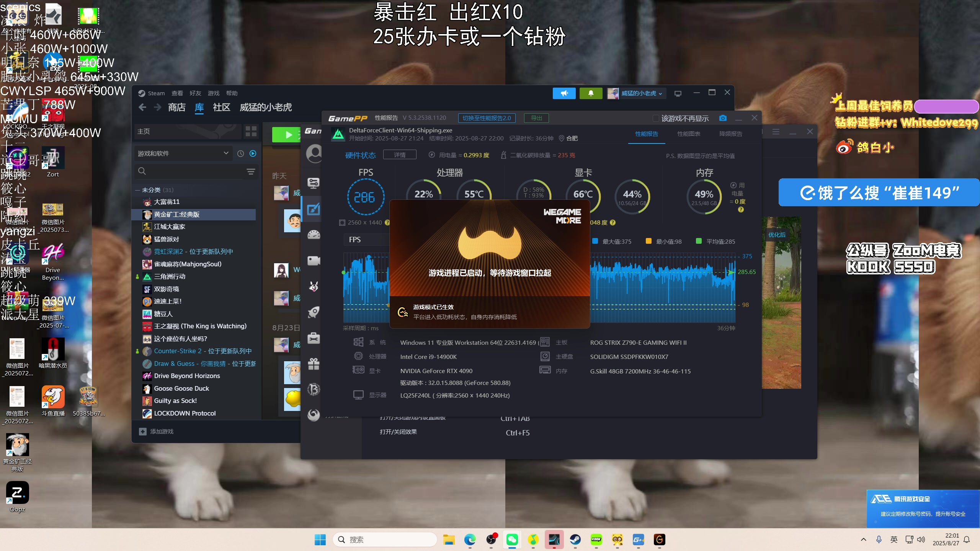Open the 游戏和软件 filter dropdown
980x551 pixels.
click(183, 153)
